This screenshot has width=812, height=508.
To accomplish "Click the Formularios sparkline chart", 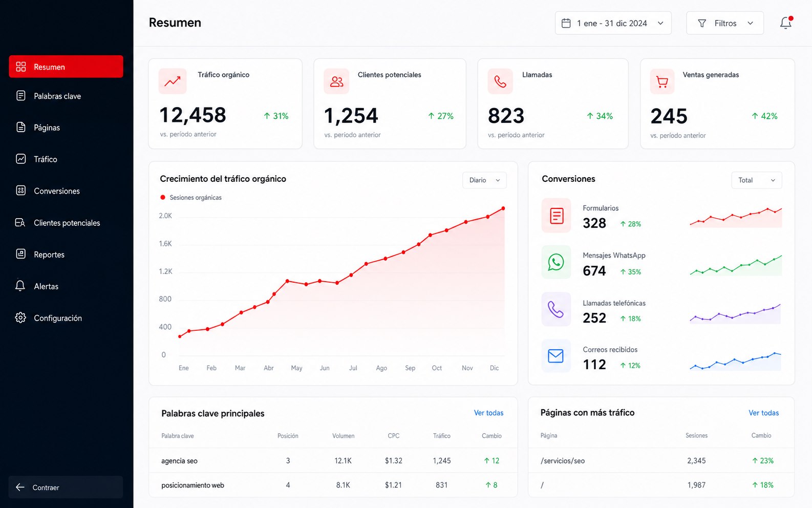I will [736, 217].
